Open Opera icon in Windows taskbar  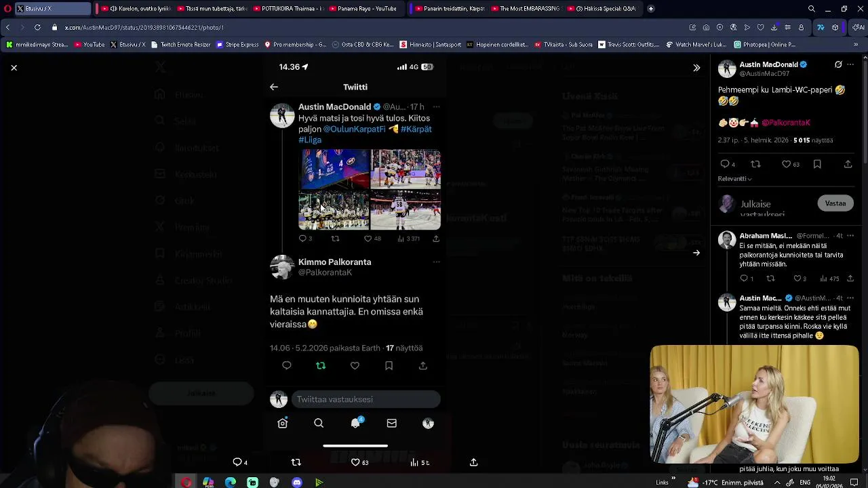click(186, 483)
